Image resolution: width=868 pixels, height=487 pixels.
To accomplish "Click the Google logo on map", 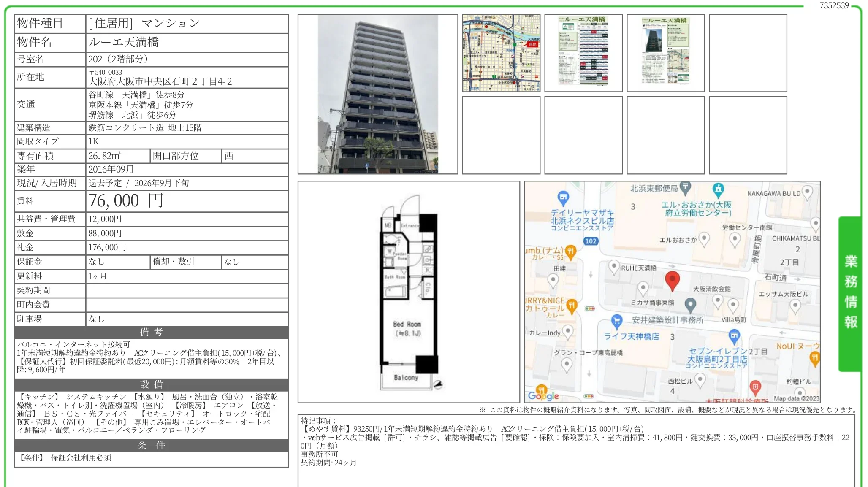I will click(543, 395).
